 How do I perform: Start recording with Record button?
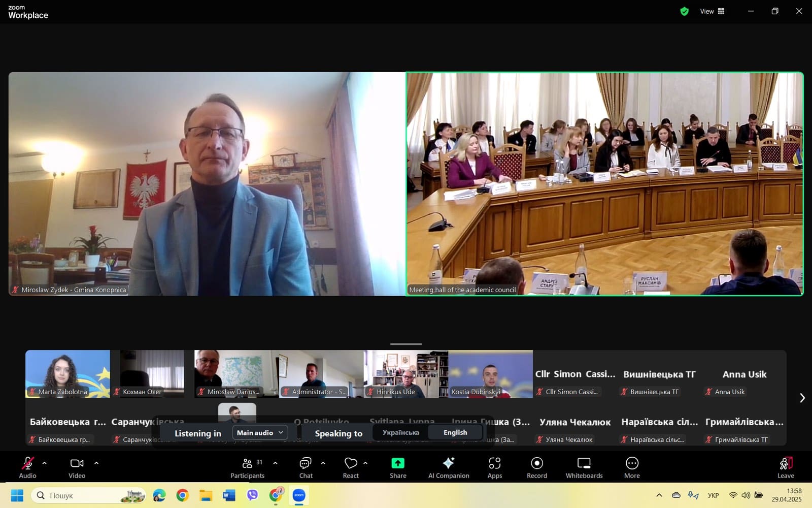537,467
